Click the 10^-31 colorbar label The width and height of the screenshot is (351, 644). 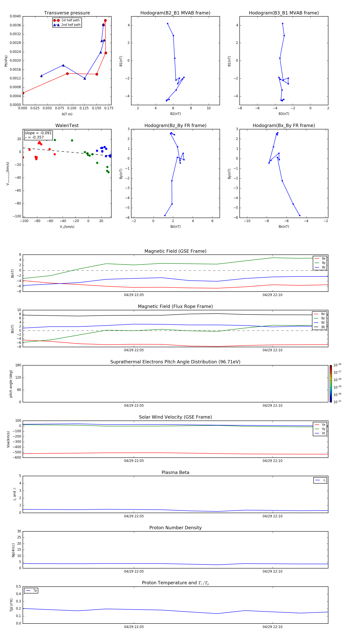pyautogui.click(x=337, y=402)
